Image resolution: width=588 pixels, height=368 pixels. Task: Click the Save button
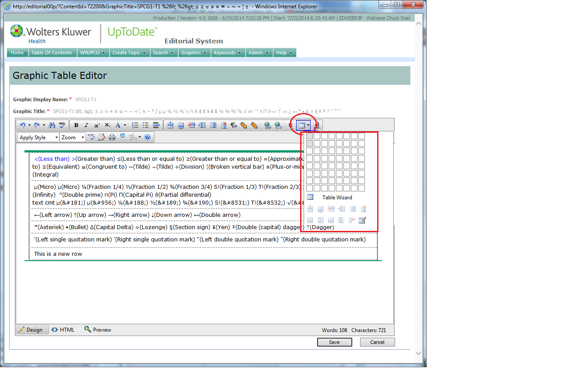(335, 342)
